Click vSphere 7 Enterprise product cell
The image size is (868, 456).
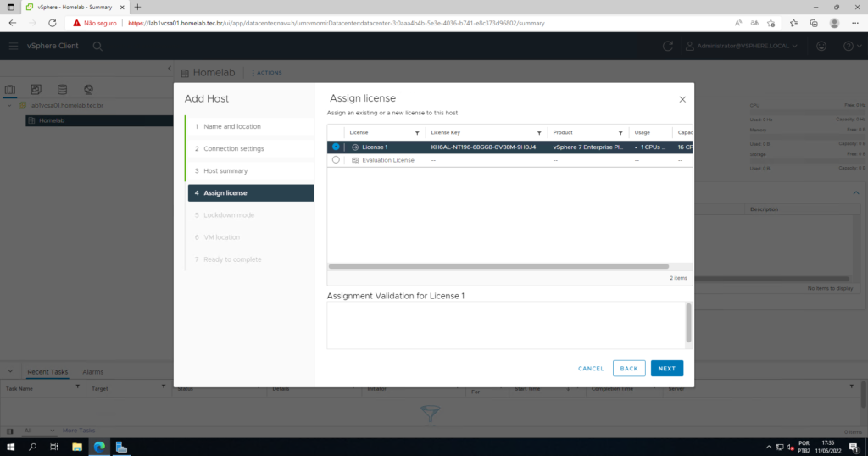pyautogui.click(x=588, y=147)
